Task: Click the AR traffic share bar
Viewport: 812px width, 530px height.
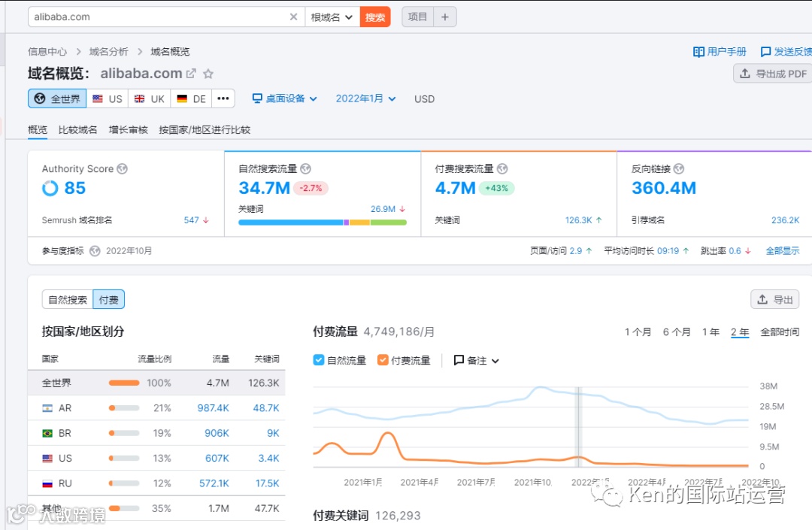Action: [x=124, y=408]
